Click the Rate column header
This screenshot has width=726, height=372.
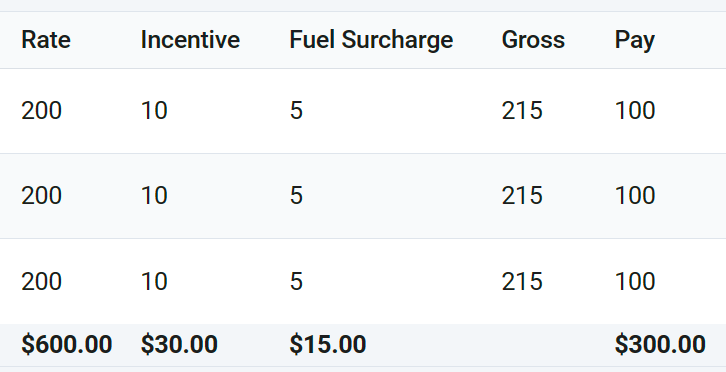[x=46, y=40]
